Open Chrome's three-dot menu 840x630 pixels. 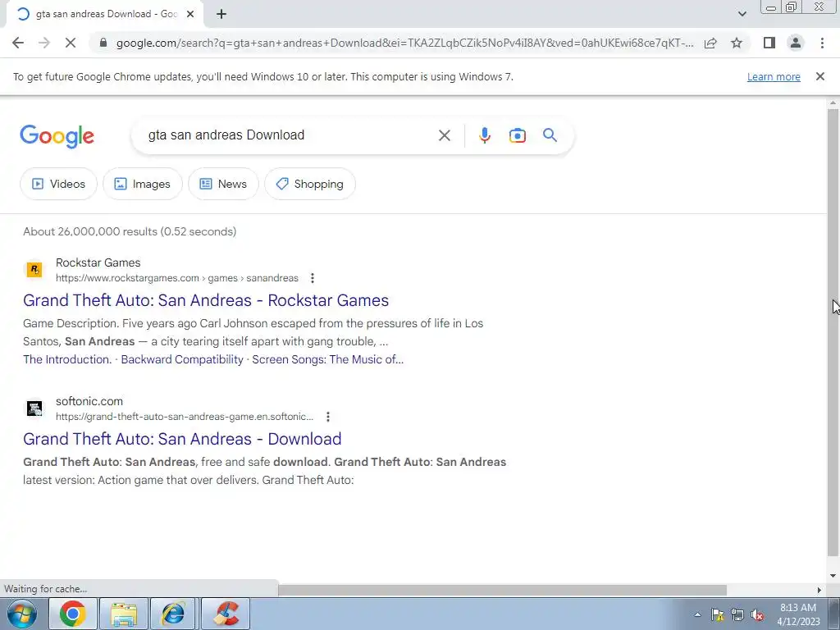pos(822,43)
